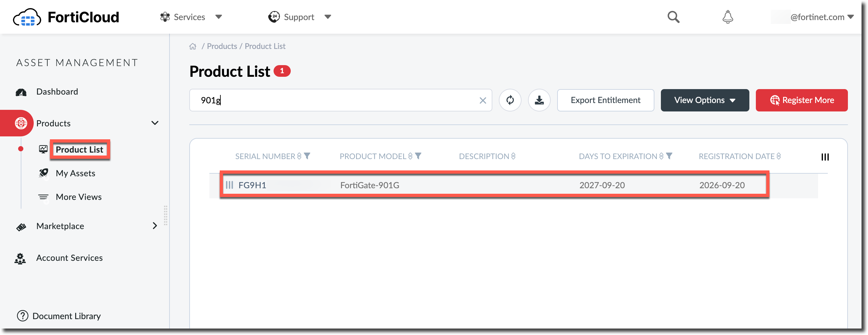This screenshot has width=868, height=335.
Task: Refresh the product list
Action: click(x=510, y=100)
